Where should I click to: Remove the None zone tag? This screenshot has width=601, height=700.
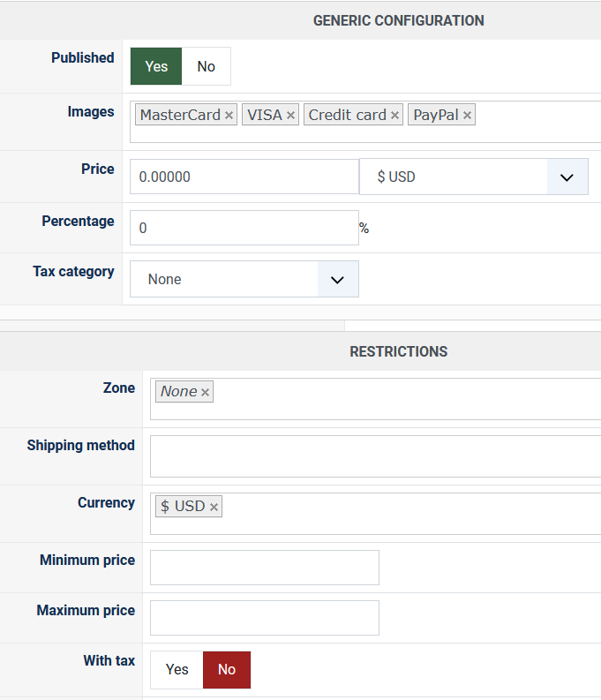[x=205, y=393]
